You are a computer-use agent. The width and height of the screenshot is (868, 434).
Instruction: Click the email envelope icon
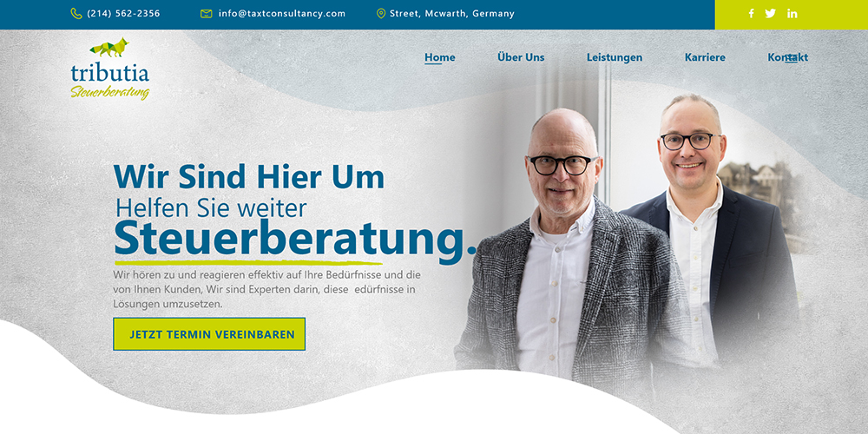click(207, 14)
